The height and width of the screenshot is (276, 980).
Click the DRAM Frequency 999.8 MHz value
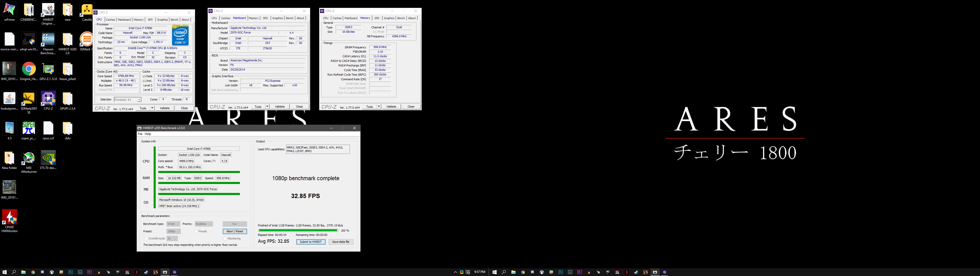pyautogui.click(x=380, y=47)
